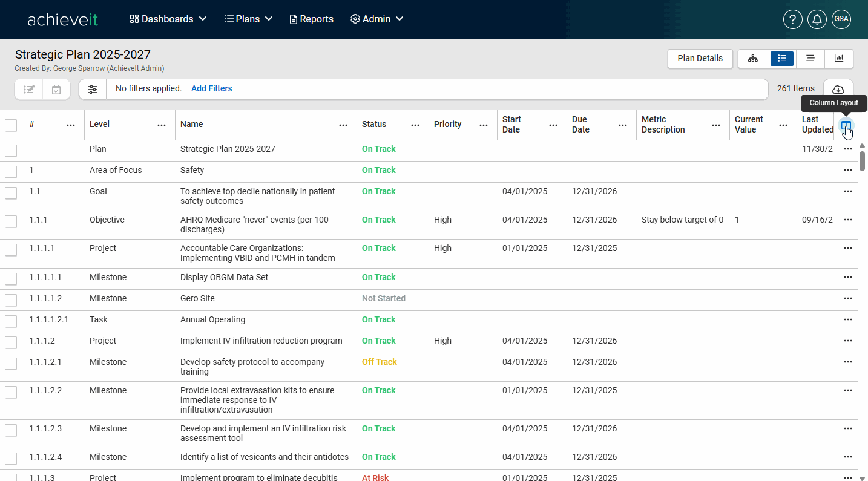Open the Plans menu
The height and width of the screenshot is (481, 868).
(x=248, y=19)
